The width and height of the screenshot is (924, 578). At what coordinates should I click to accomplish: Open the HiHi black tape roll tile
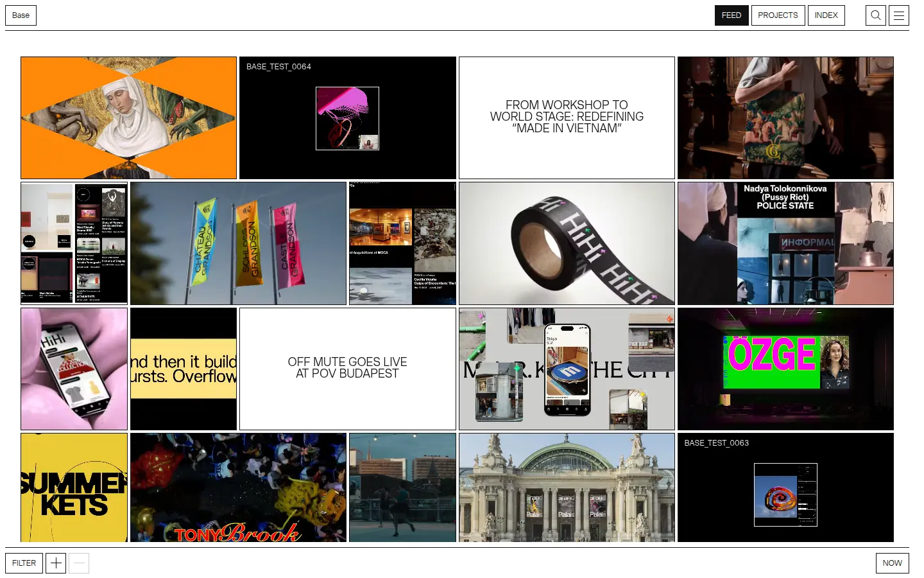[x=567, y=243]
